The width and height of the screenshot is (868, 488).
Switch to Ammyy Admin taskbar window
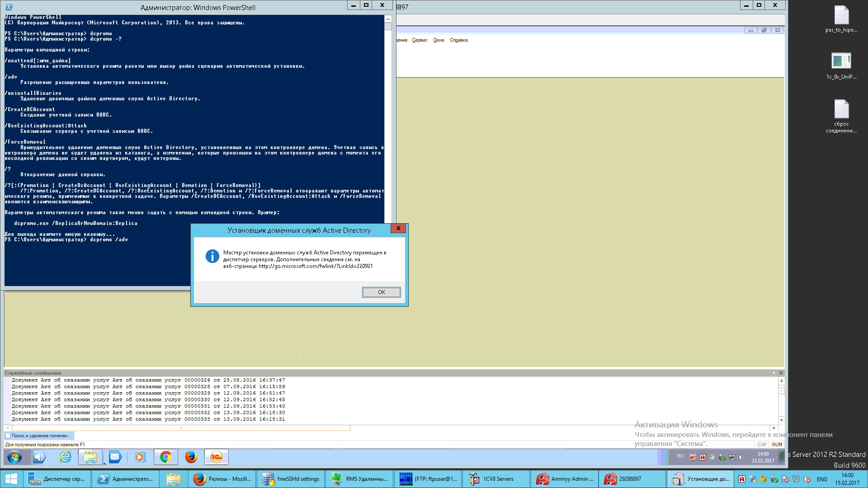(565, 479)
